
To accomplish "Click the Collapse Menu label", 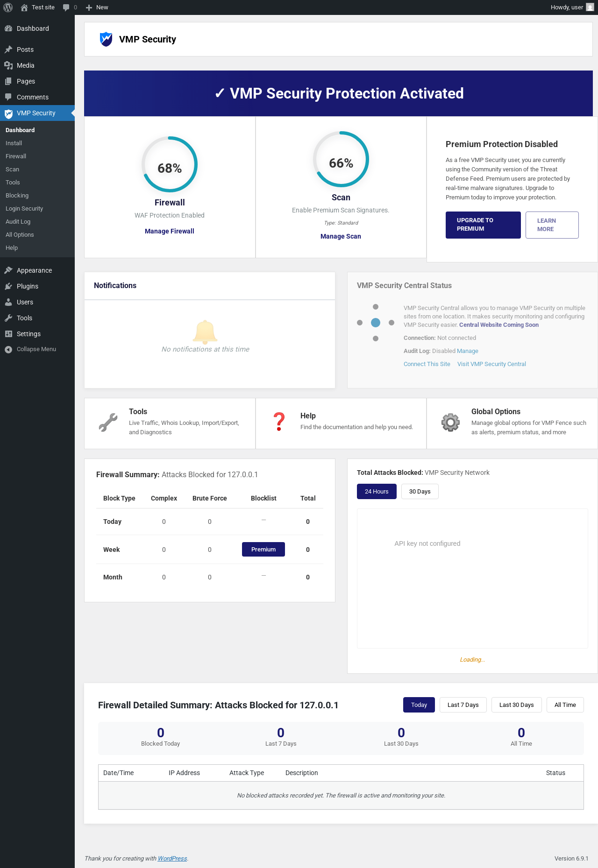I will click(x=36, y=349).
